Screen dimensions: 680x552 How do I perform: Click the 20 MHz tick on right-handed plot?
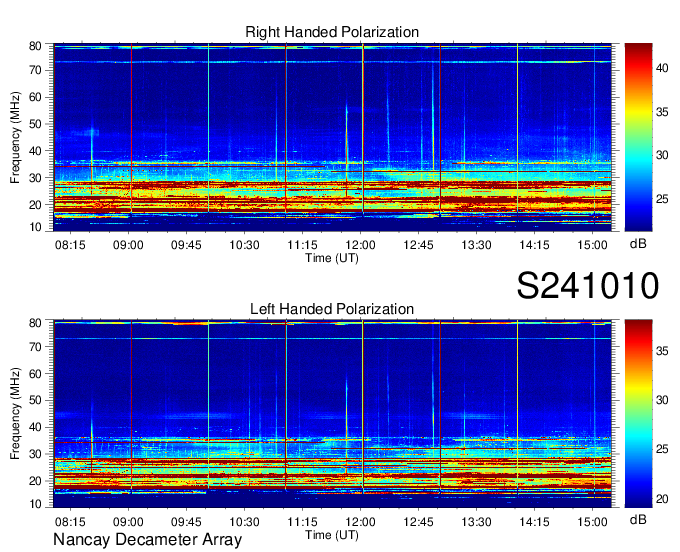tap(35, 205)
